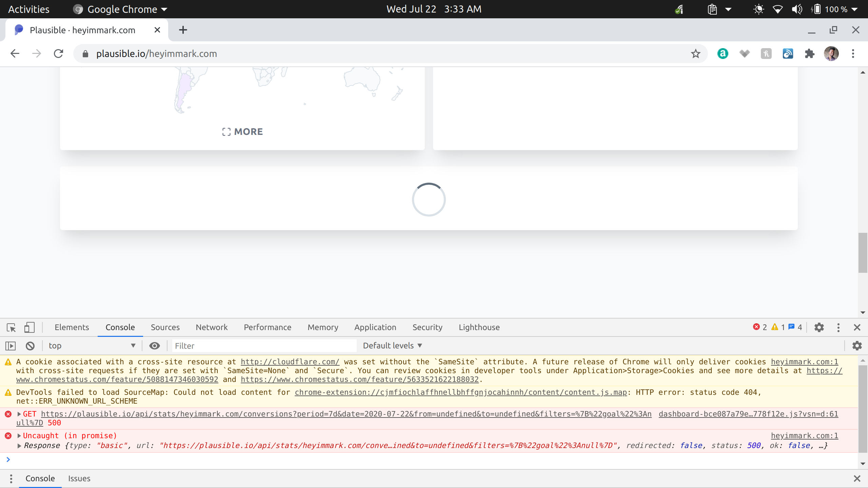Open the Chrome profile avatar
The height and width of the screenshot is (488, 868).
coord(831,54)
